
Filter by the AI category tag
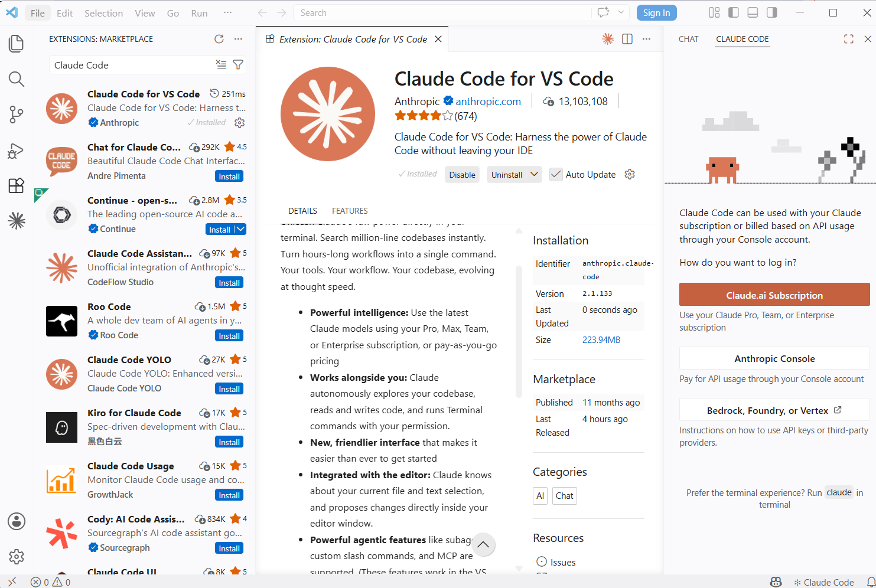tap(540, 496)
